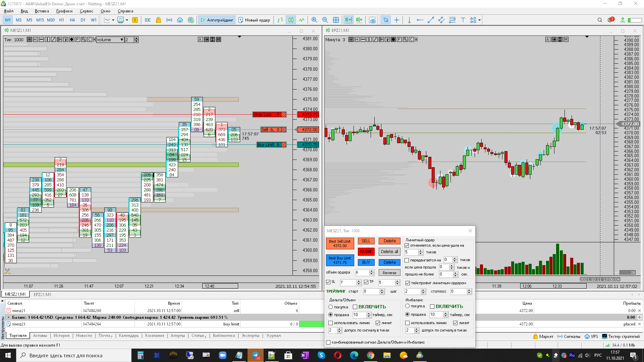Select the trendline drawing tool
Screen dimensions: 644x362
coord(431,20)
